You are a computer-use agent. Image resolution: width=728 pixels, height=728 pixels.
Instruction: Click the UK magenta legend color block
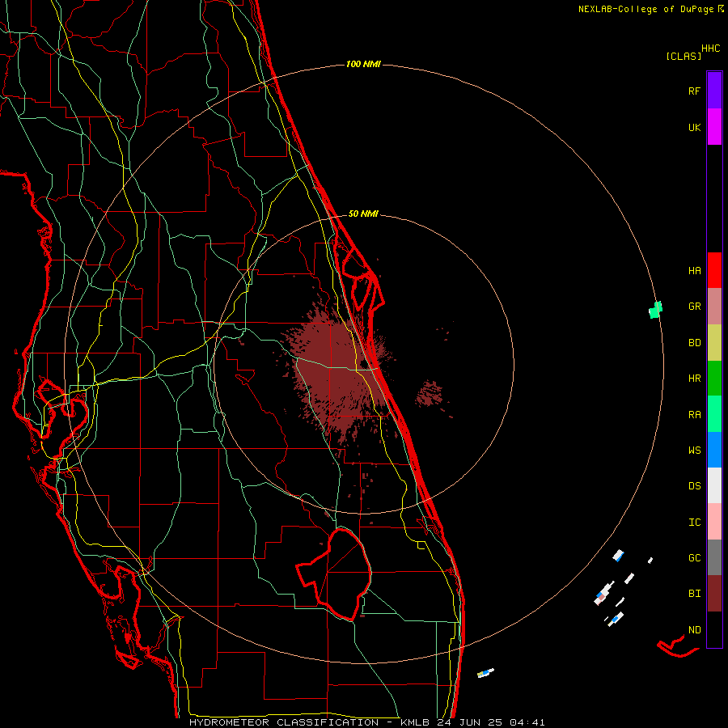[714, 127]
